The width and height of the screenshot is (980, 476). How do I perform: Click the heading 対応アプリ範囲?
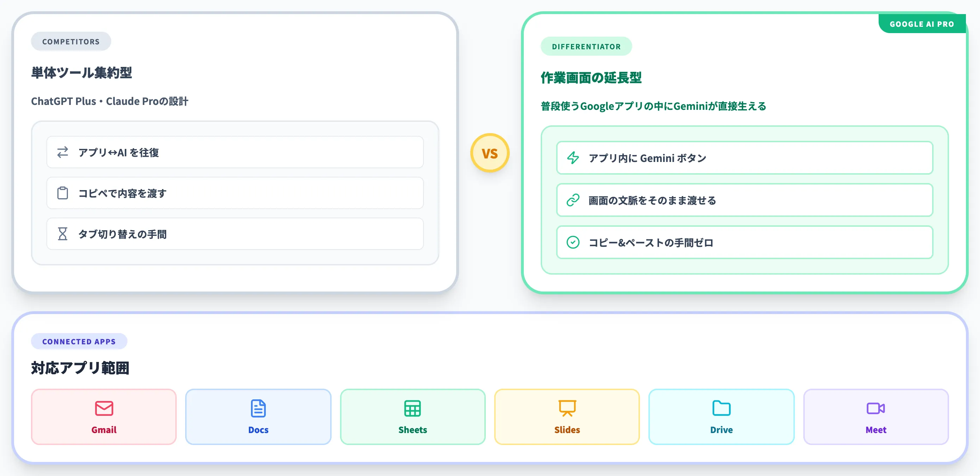pyautogui.click(x=80, y=368)
